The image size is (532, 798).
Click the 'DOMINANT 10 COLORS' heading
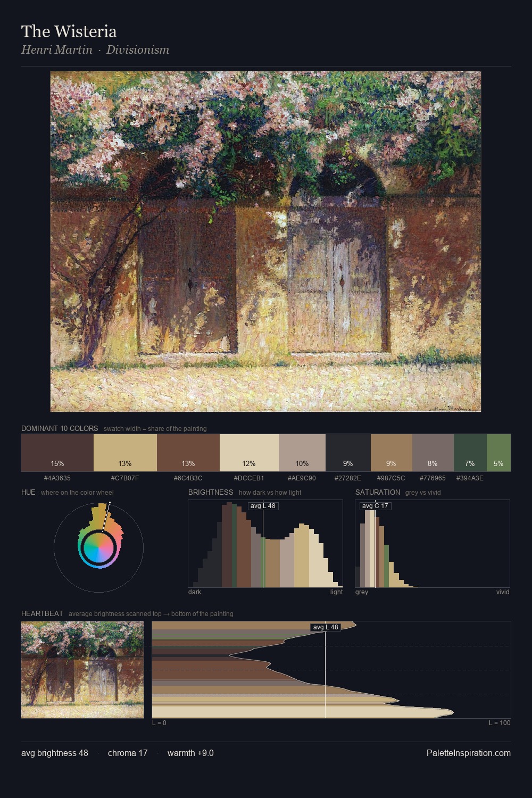60,428
